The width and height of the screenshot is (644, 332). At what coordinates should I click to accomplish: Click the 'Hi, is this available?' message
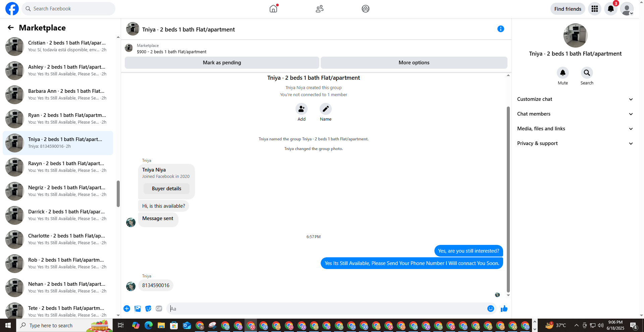click(163, 206)
